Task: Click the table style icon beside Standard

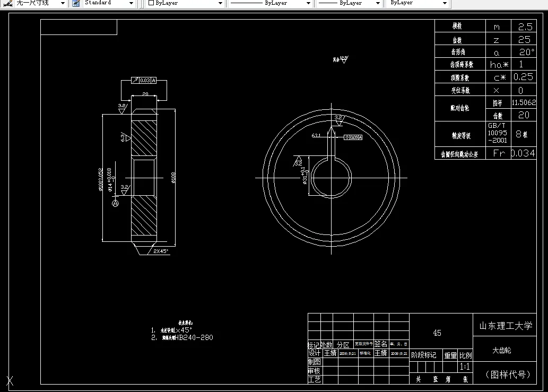Action: click(x=76, y=3)
